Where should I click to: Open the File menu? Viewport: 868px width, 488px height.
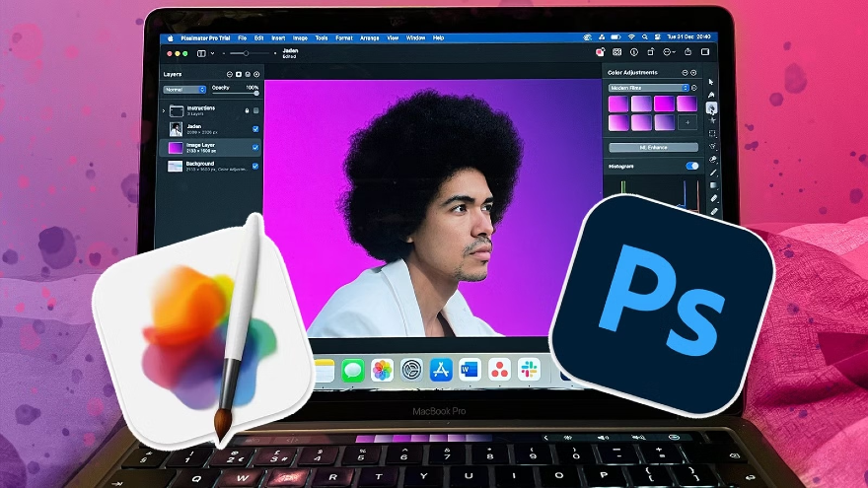(x=242, y=38)
